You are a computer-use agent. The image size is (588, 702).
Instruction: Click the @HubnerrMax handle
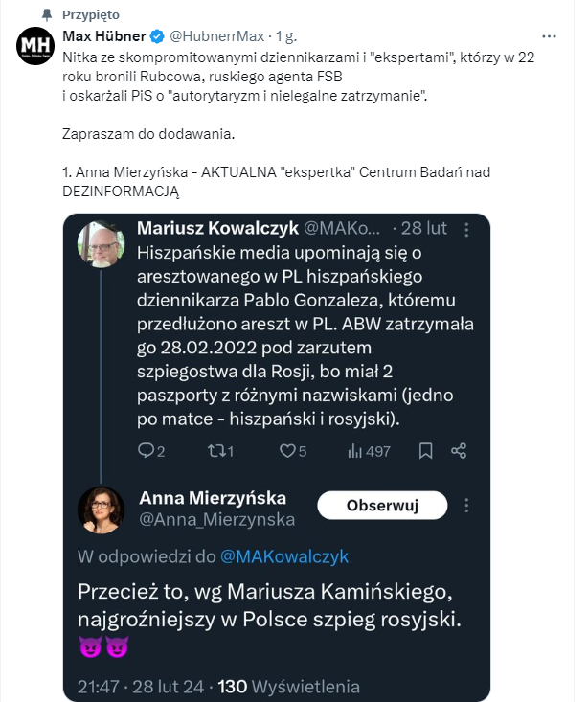pyautogui.click(x=215, y=37)
